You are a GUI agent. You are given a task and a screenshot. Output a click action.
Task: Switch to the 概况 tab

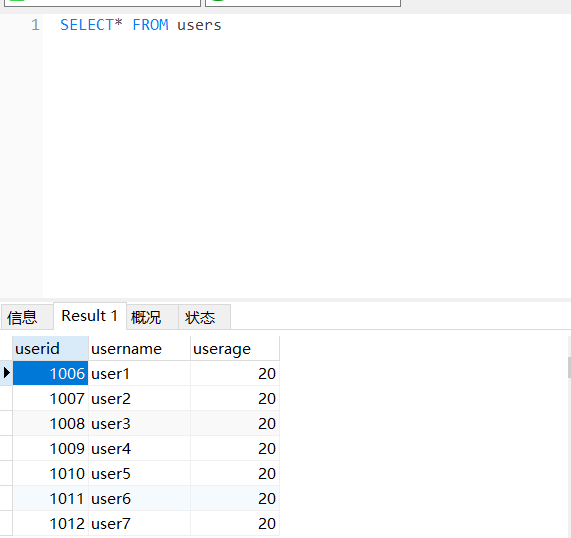click(x=152, y=317)
